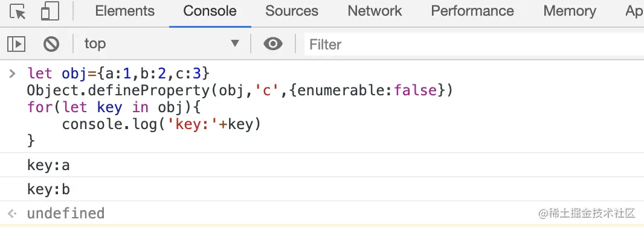The height and width of the screenshot is (228, 644).
Task: Click the input prompt chevron beside let obj
Action: pos(12,74)
